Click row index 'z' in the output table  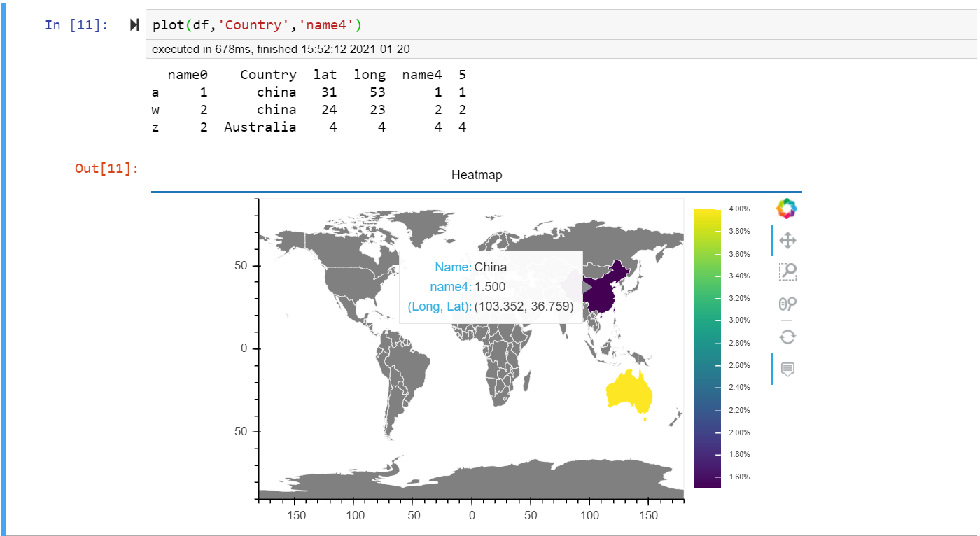(155, 127)
